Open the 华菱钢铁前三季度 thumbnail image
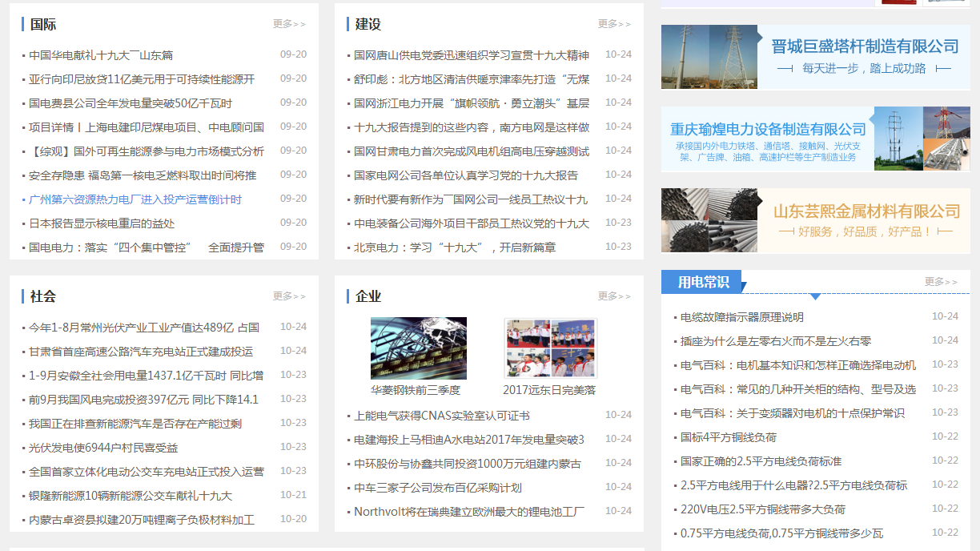Screen dimensions: 980x551 click(x=418, y=348)
